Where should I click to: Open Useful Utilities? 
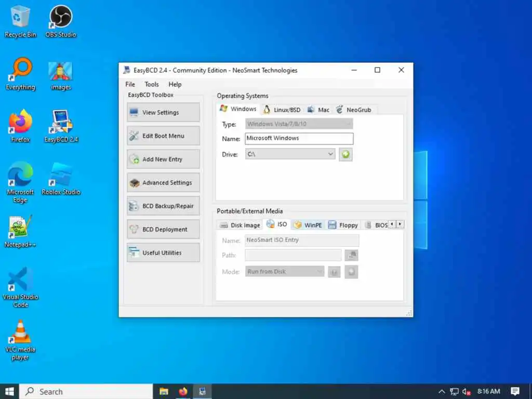(163, 253)
